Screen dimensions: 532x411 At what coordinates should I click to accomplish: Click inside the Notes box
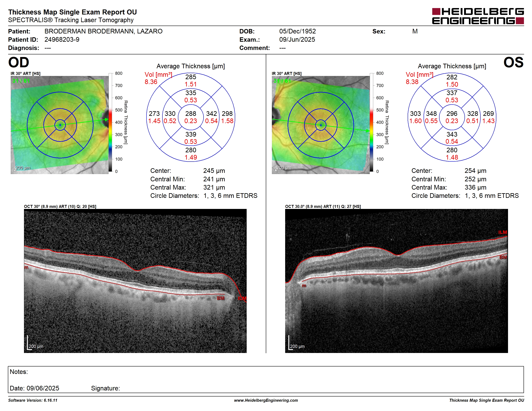point(266,379)
